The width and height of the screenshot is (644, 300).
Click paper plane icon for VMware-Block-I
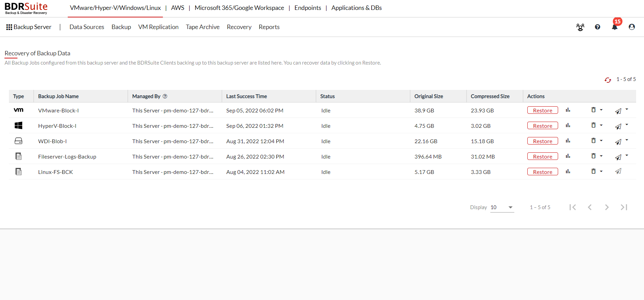tap(618, 111)
